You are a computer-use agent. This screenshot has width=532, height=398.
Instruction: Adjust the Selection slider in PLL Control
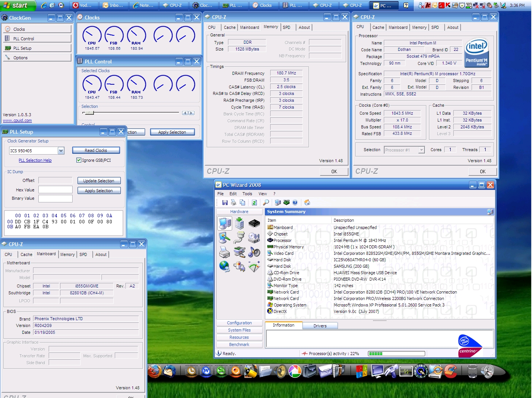[89, 113]
